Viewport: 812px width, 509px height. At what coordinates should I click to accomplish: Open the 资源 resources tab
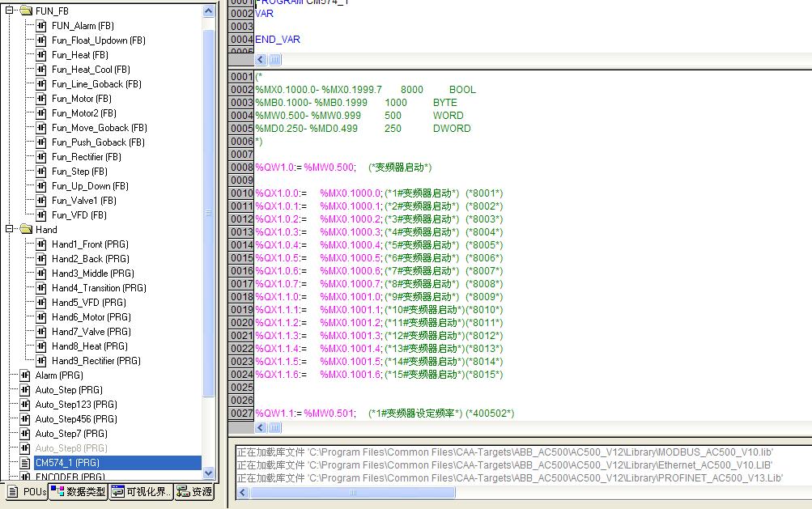[194, 491]
